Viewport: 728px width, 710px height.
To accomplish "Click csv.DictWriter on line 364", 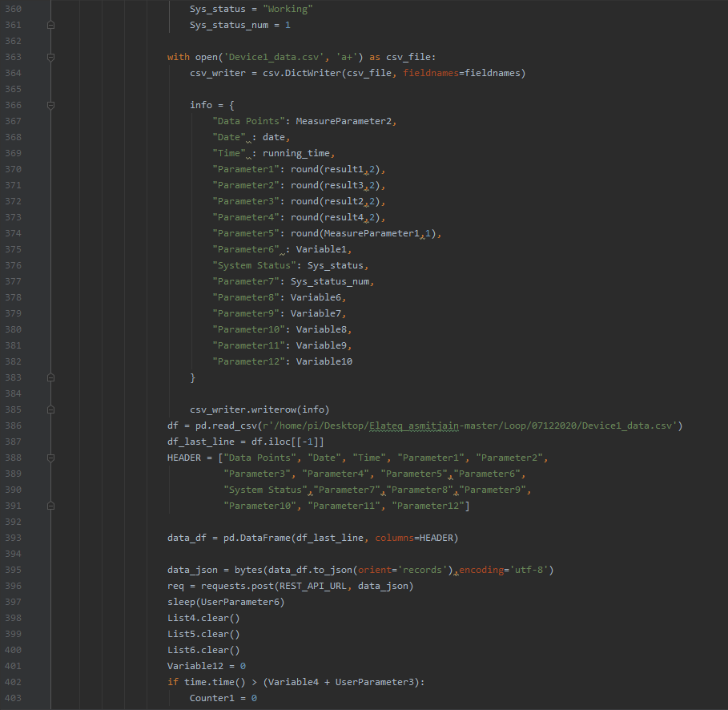I will tap(302, 73).
